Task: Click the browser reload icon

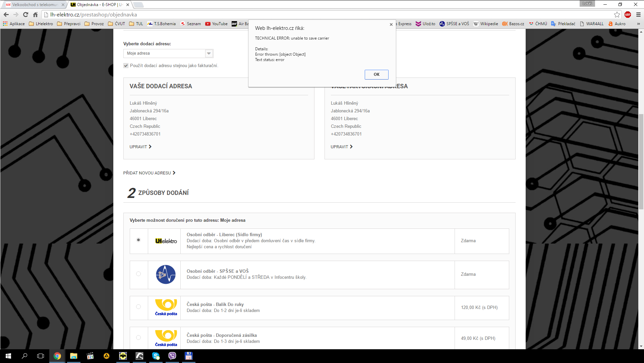Action: pyautogui.click(x=25, y=14)
